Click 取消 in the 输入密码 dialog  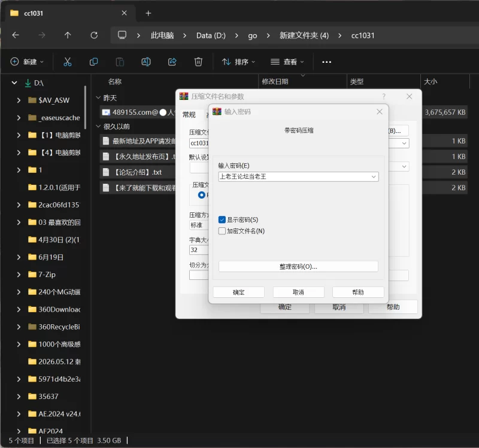point(298,292)
